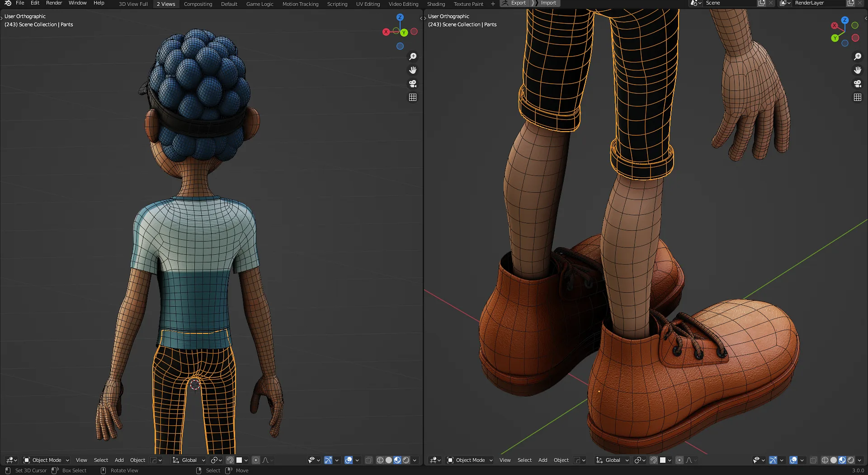Click the Export button

[x=518, y=3]
